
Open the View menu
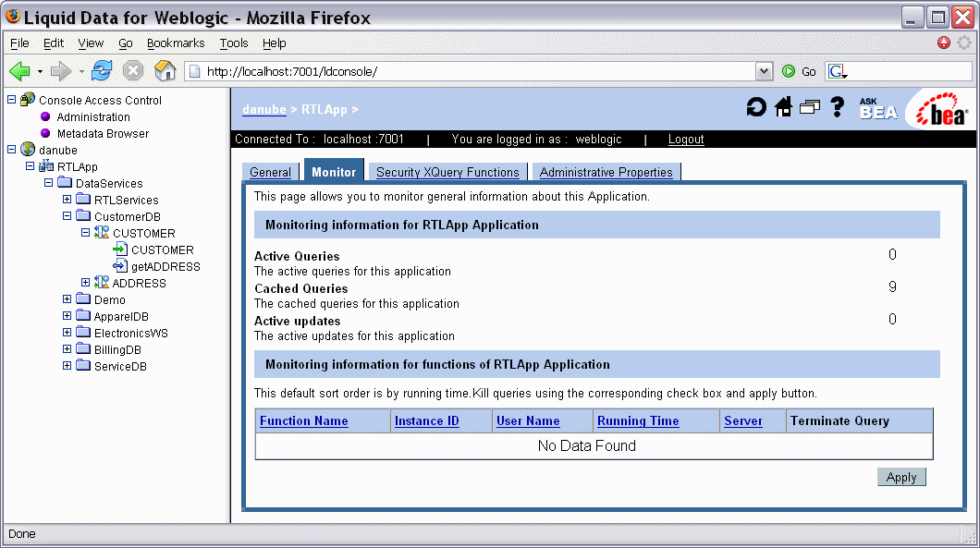coord(91,43)
